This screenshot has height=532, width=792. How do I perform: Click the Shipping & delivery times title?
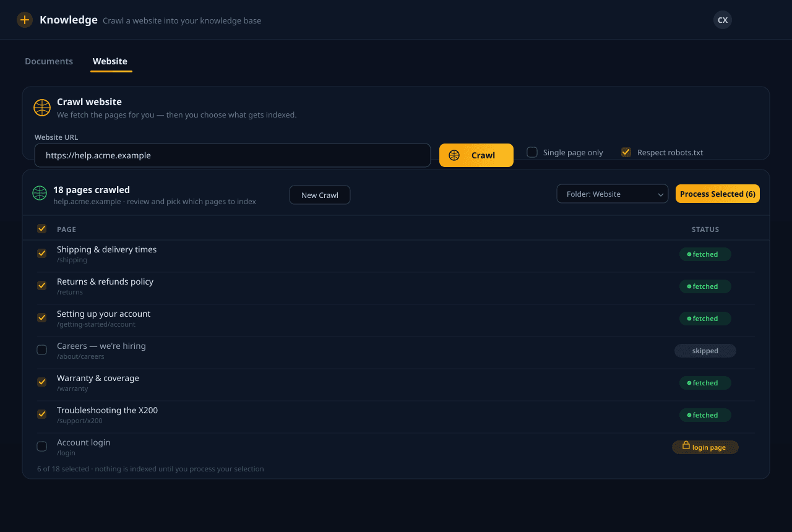tap(106, 249)
